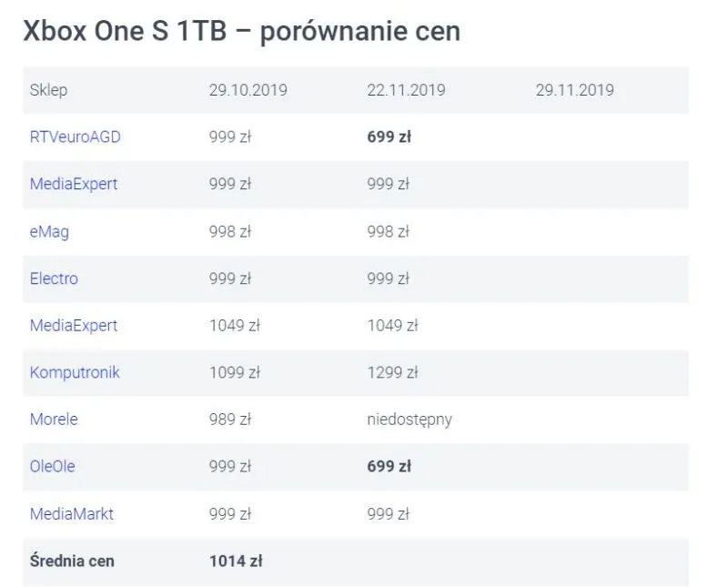Follow the eMag store link
Viewport: 728px width, 587px height.
[x=49, y=231]
